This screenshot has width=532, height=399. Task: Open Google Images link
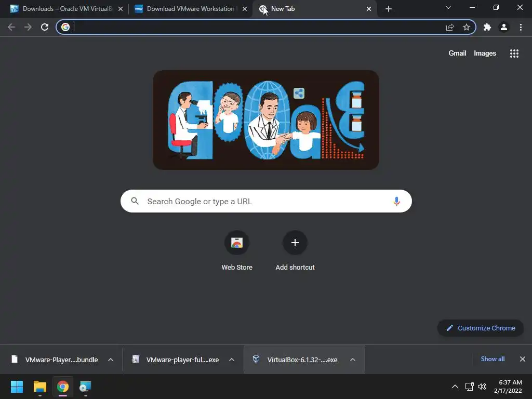[x=485, y=54]
